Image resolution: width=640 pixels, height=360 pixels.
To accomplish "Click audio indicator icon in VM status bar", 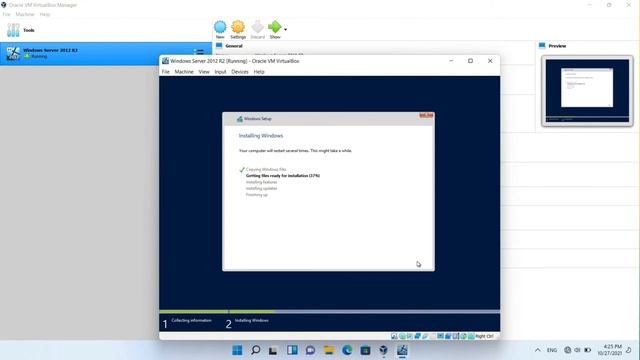I will (x=410, y=336).
